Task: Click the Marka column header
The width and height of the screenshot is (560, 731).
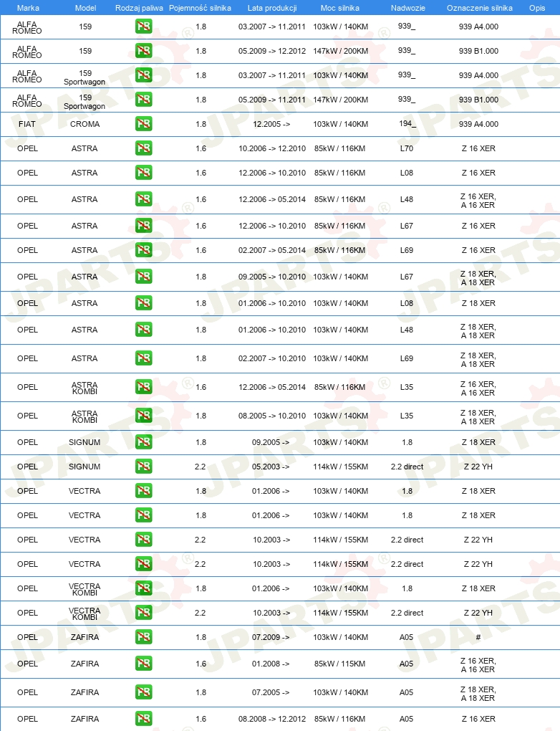Action: 28,8
